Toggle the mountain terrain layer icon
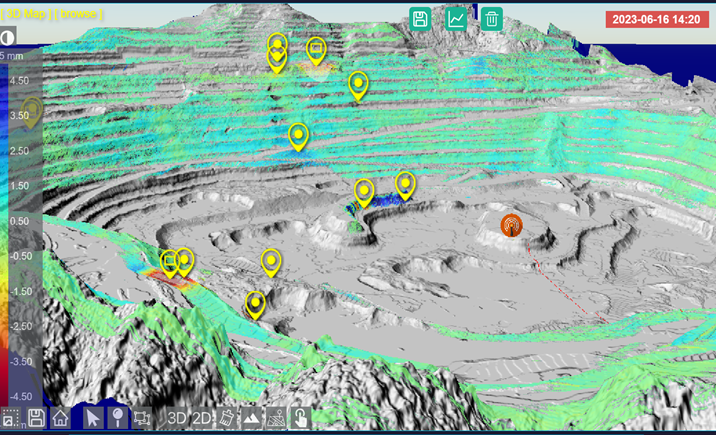The height and width of the screenshot is (435, 716). (251, 418)
